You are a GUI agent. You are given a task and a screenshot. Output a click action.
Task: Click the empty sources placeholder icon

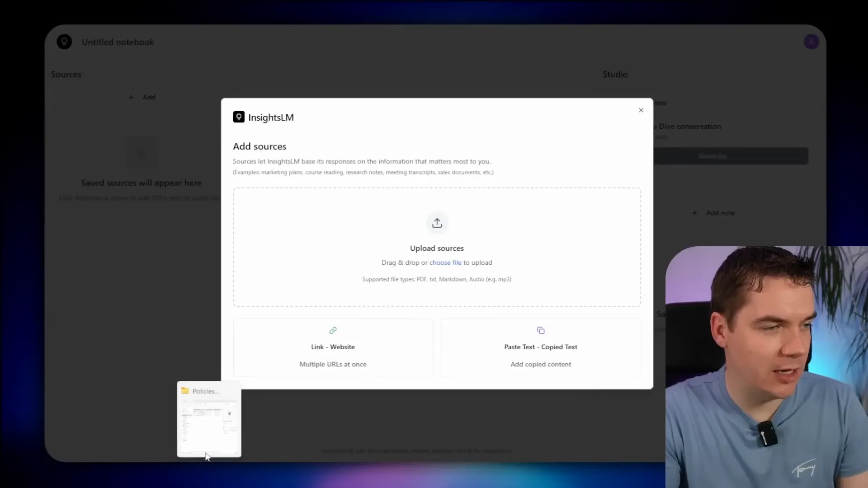[x=141, y=154]
